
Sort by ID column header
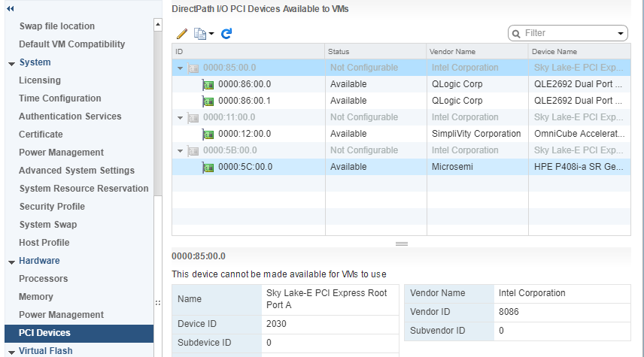point(248,51)
